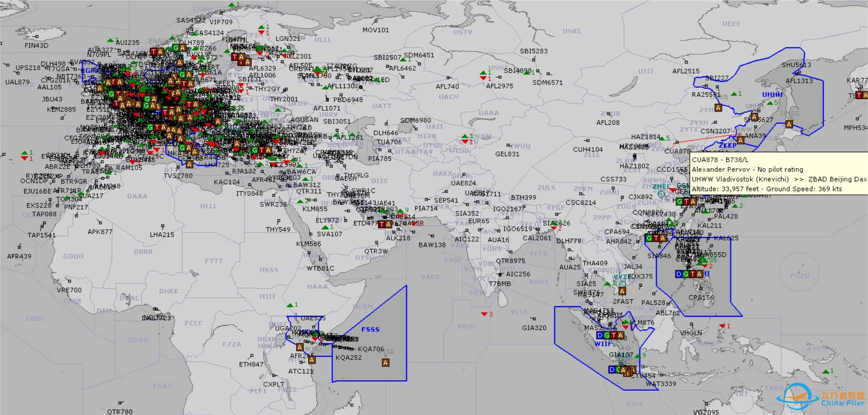868x415 pixels.
Task: Select aircraft label WAT3339
Action: (x=661, y=383)
